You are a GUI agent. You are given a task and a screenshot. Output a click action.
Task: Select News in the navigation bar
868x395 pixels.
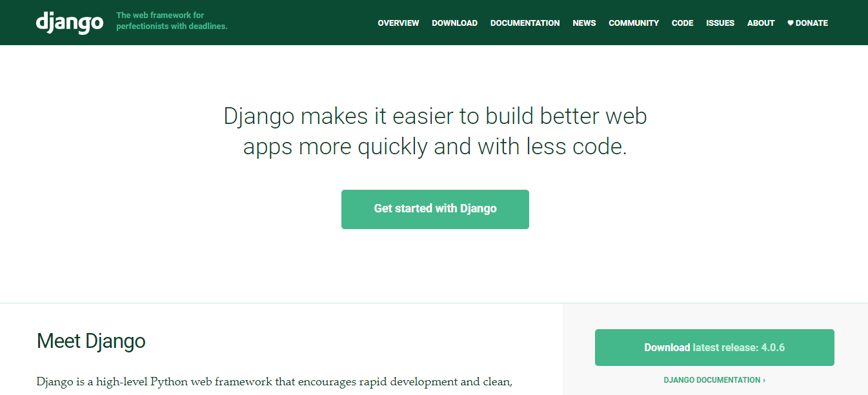pyautogui.click(x=584, y=23)
